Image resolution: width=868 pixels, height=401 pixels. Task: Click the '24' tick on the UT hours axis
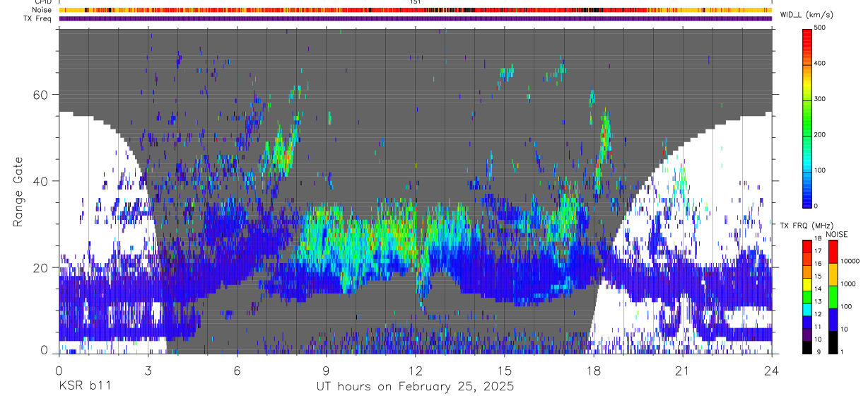click(x=772, y=370)
